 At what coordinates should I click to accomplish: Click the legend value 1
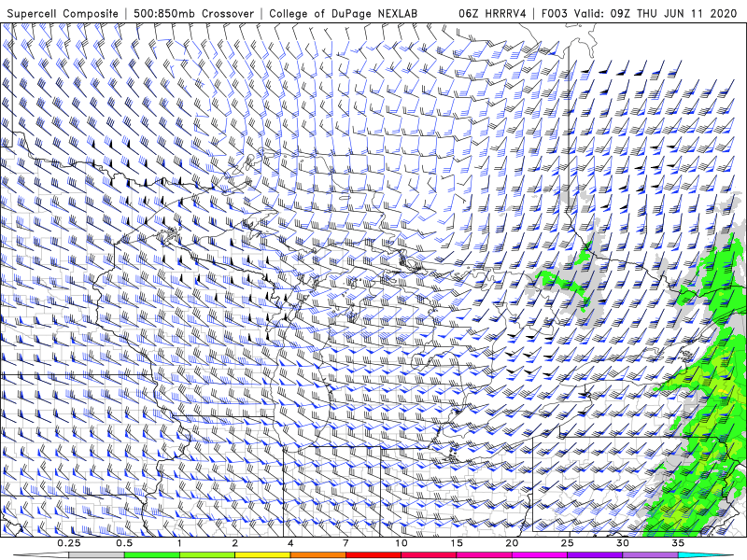[x=179, y=543]
